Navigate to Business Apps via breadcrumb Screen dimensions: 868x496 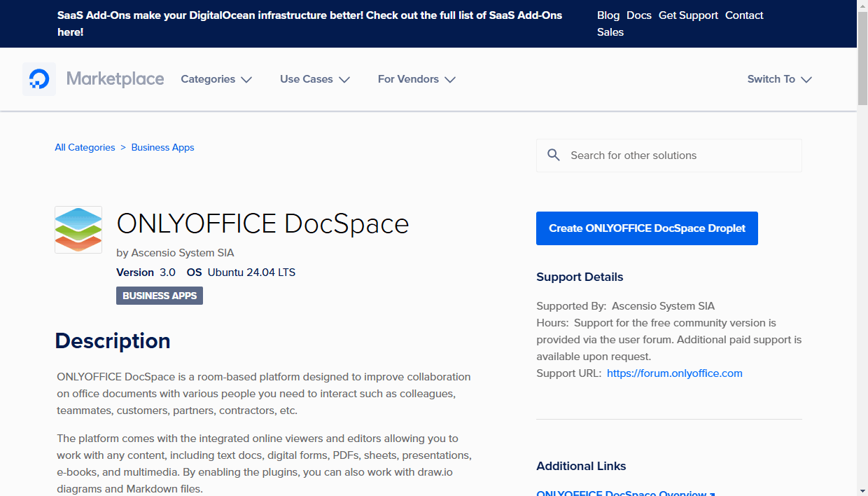162,147
